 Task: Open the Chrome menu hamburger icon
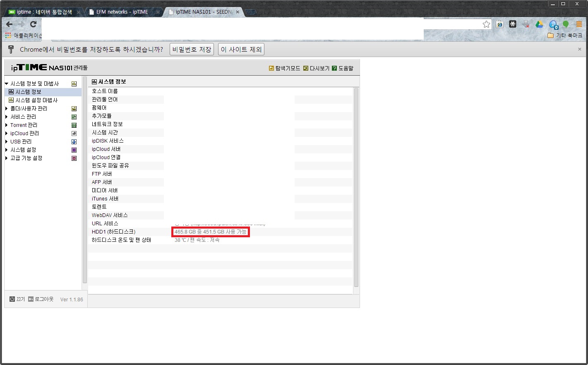(x=579, y=24)
